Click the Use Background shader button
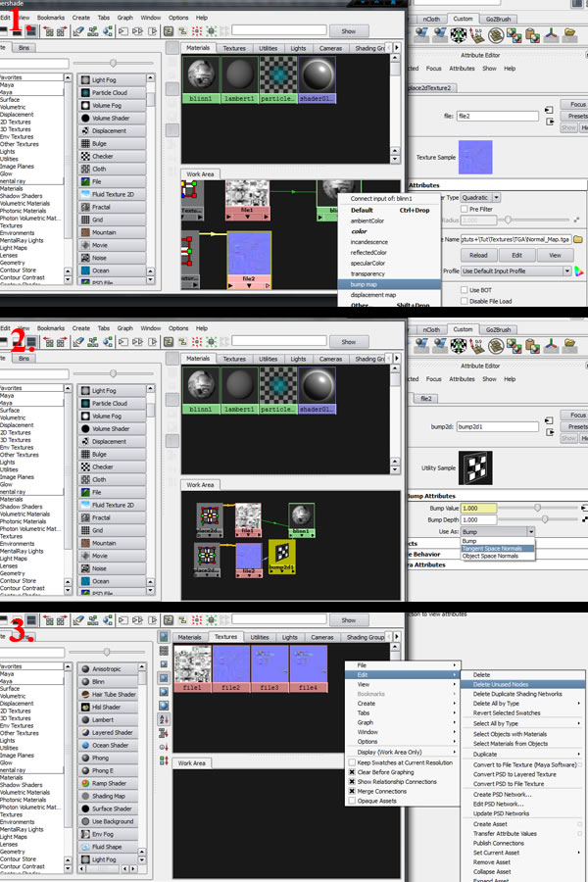Screen dimensions: 588x882 pyautogui.click(x=108, y=821)
